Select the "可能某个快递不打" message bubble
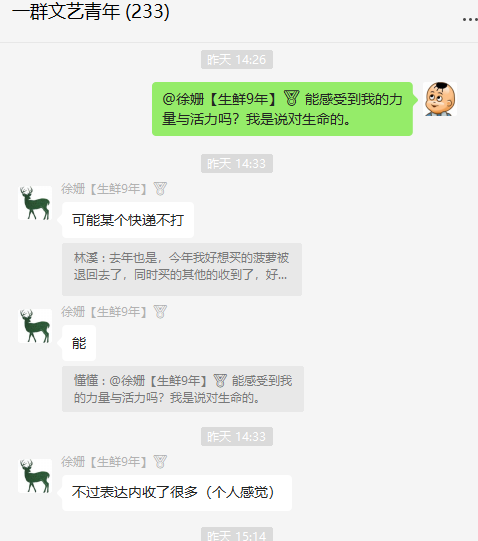478x541 pixels. tap(128, 220)
